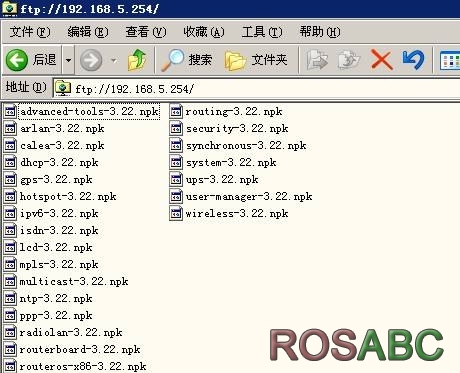Open the 工具(T) menu
The height and width of the screenshot is (373, 460).
[262, 32]
